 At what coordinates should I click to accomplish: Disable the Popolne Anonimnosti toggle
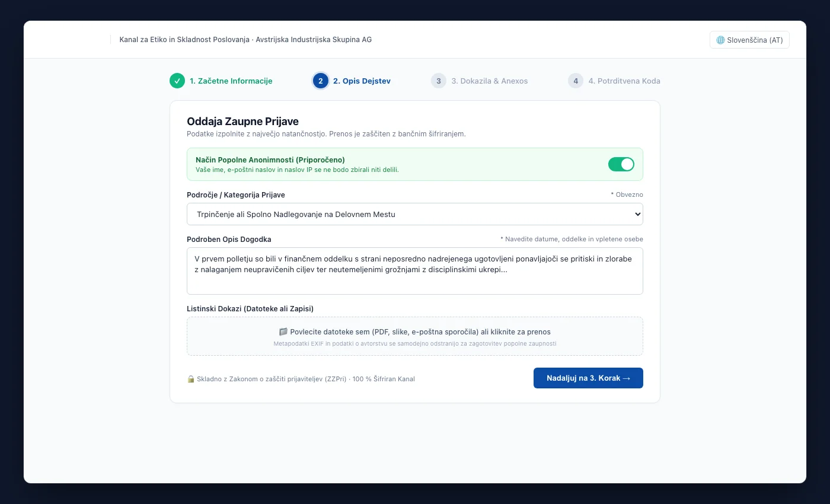tap(621, 164)
